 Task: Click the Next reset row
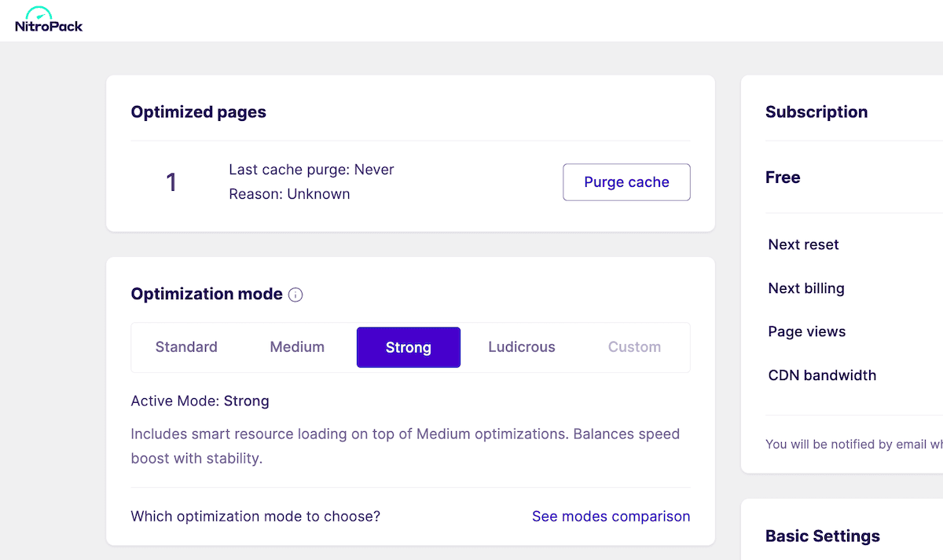[854, 244]
